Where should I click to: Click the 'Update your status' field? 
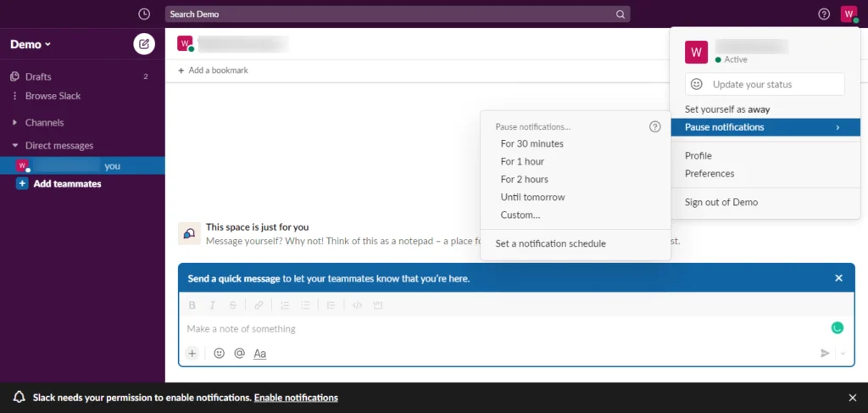[x=765, y=84]
